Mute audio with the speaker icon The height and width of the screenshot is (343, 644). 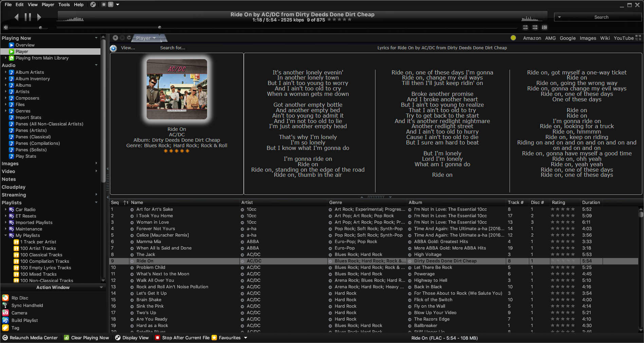coord(5,28)
